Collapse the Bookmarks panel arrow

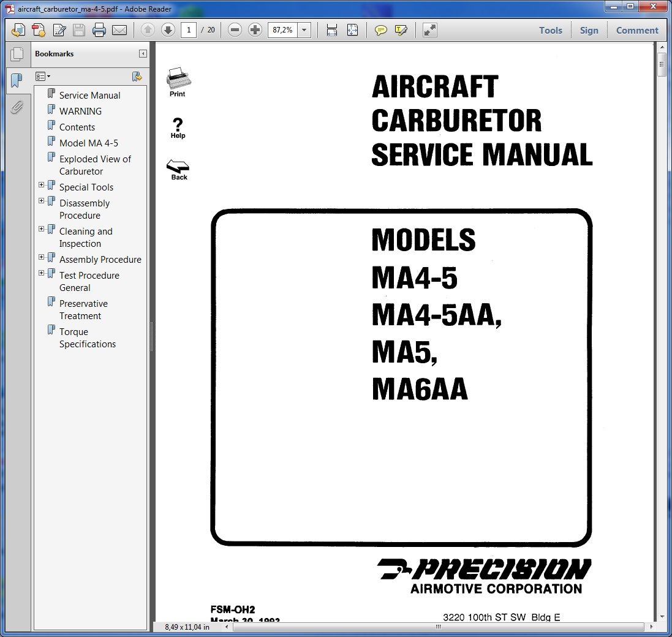tap(143, 53)
